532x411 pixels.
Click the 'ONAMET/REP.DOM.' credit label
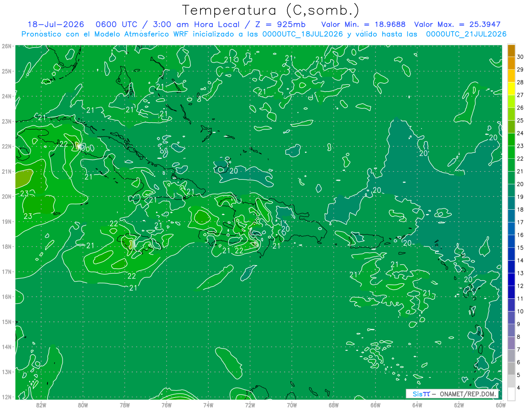(468, 394)
